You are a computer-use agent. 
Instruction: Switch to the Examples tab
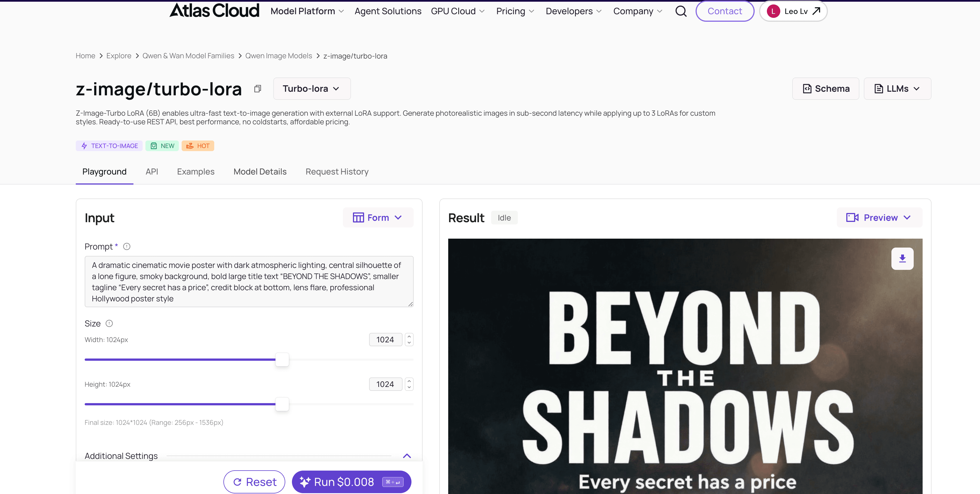click(196, 172)
